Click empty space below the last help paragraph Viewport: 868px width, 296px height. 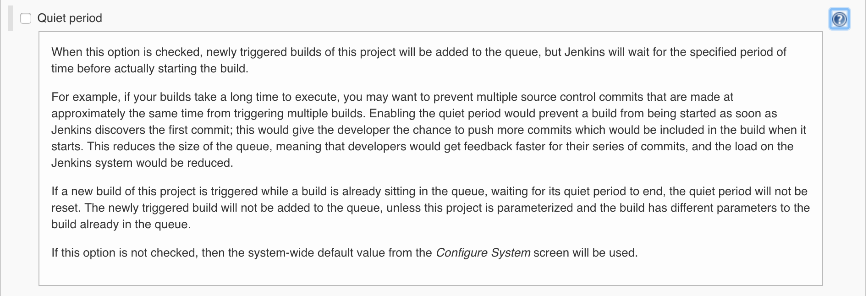[x=430, y=274]
